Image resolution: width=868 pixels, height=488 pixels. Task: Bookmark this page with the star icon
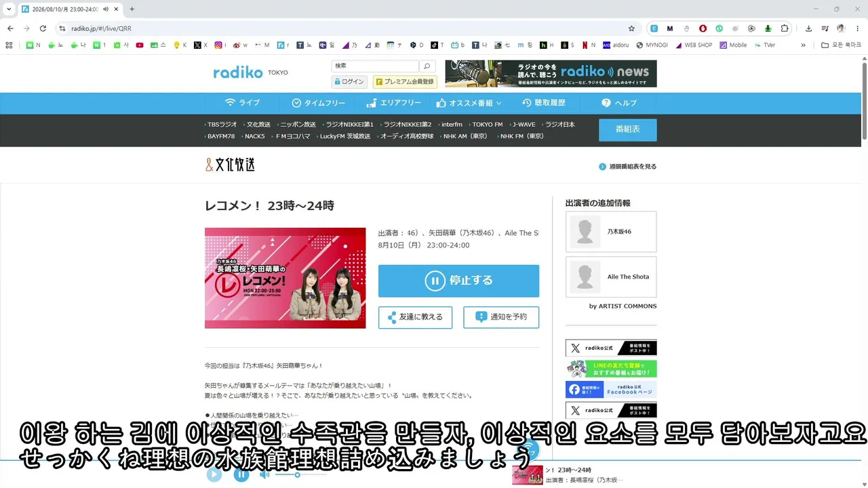click(x=631, y=28)
